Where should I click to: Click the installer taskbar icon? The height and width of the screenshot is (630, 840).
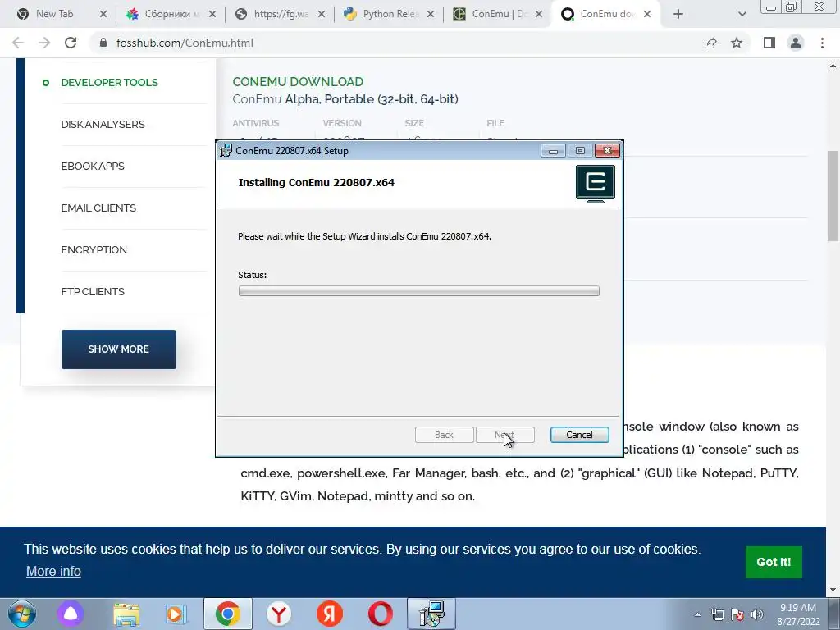coord(431,614)
